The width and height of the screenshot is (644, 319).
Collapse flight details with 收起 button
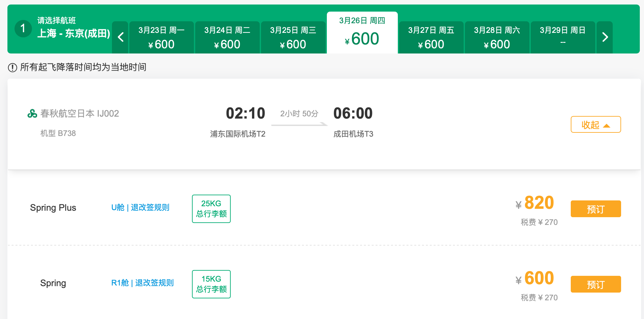pyautogui.click(x=596, y=125)
